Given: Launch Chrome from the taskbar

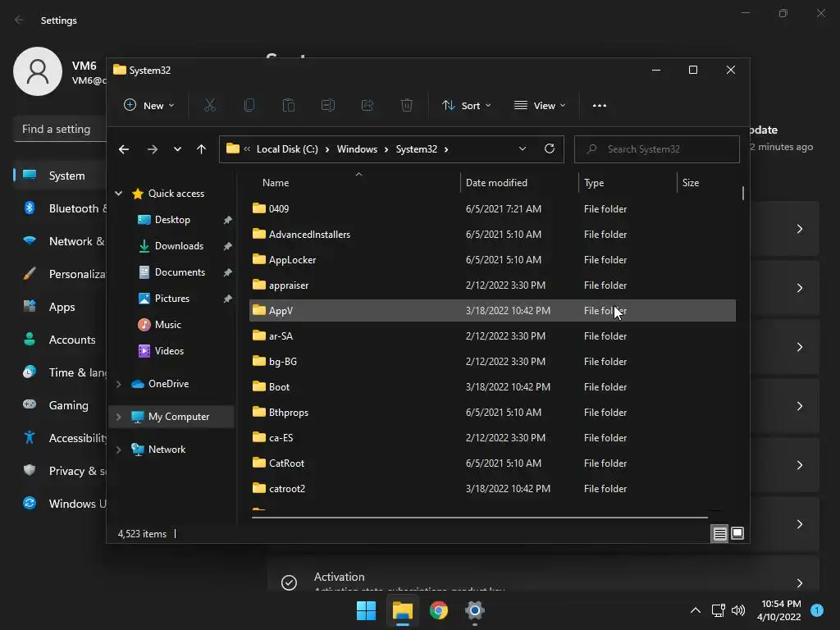Looking at the screenshot, I should coord(439,610).
